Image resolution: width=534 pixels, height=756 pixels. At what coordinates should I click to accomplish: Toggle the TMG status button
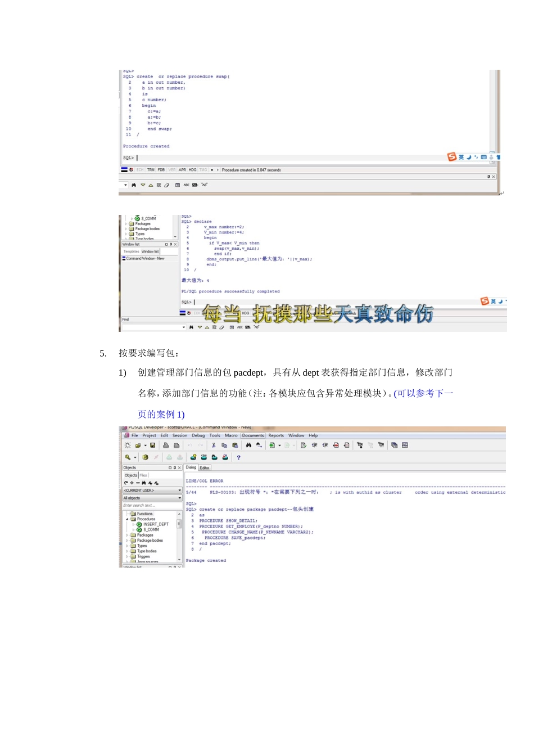pyautogui.click(x=203, y=170)
